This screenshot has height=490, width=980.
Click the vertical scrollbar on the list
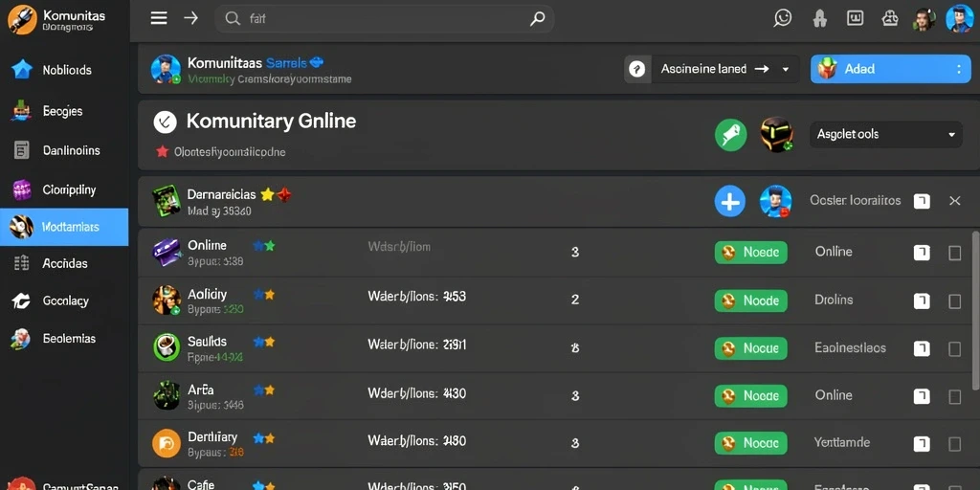click(975, 309)
